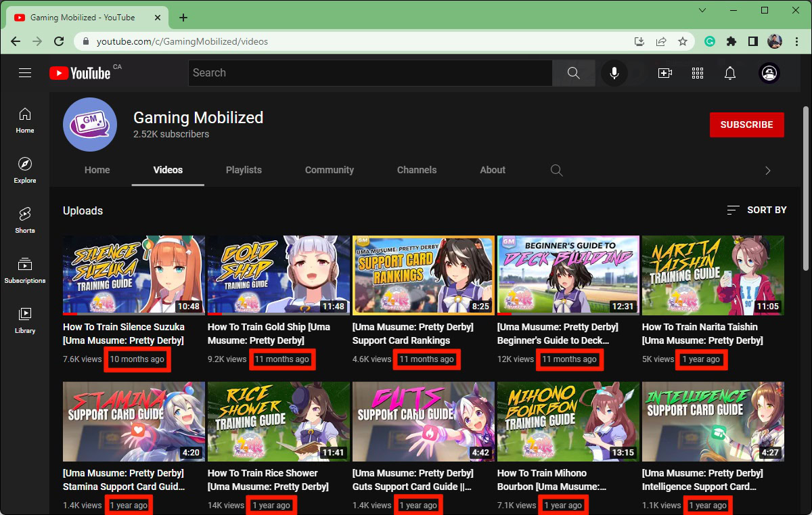Viewport: 812px width, 515px height.
Task: Open the SORT BY dropdown
Action: [757, 210]
